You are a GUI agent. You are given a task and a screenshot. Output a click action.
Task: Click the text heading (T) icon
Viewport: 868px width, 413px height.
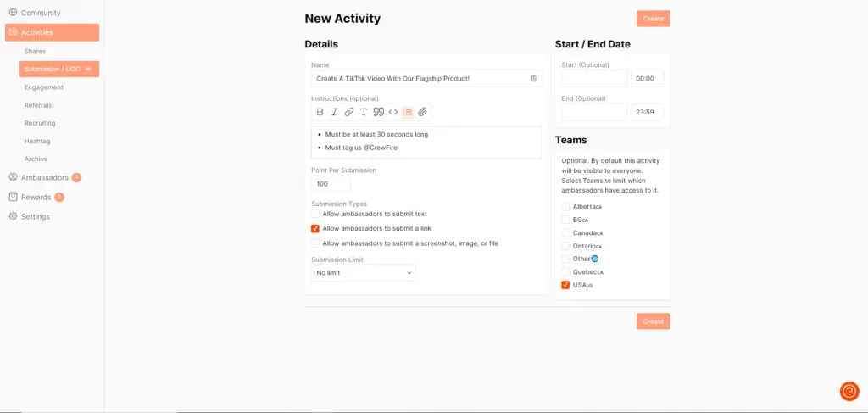(x=364, y=112)
